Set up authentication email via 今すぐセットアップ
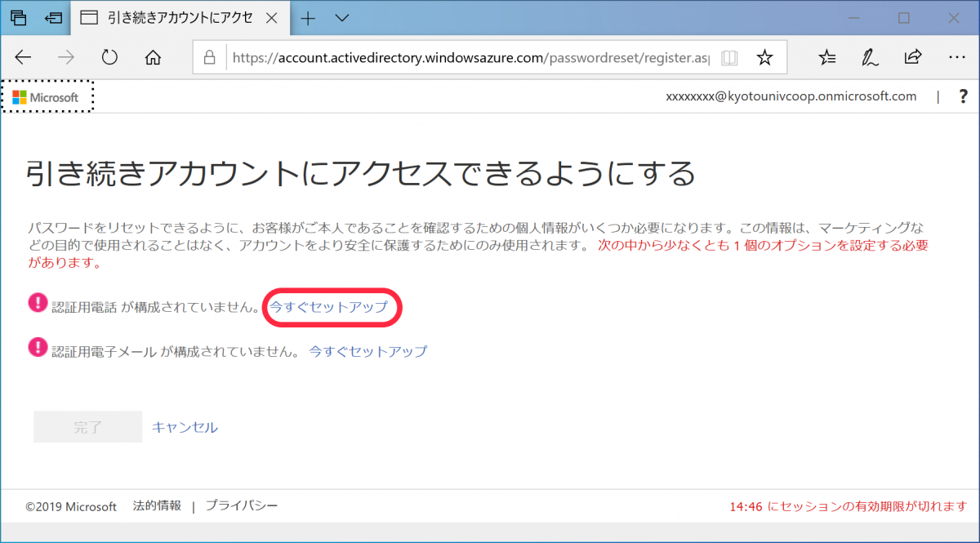The image size is (980, 543). [367, 351]
